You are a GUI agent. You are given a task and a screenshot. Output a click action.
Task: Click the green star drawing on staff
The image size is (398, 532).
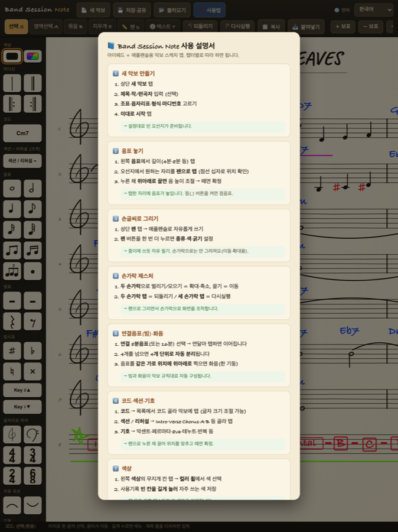[79, 436]
